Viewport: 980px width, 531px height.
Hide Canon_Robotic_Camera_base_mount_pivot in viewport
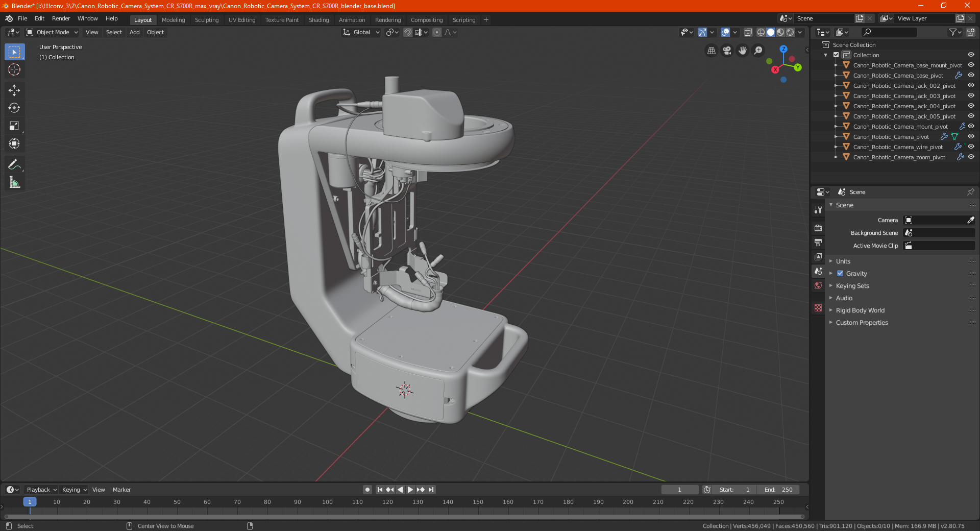click(971, 65)
